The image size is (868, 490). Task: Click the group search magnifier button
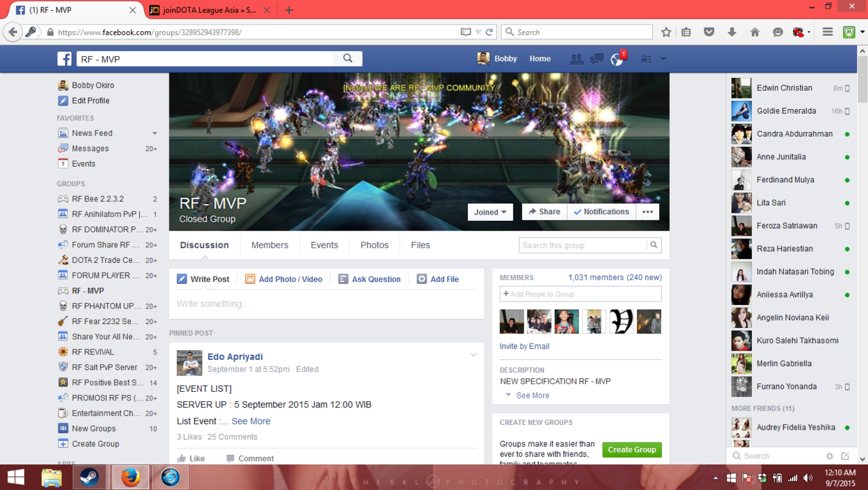tap(654, 245)
